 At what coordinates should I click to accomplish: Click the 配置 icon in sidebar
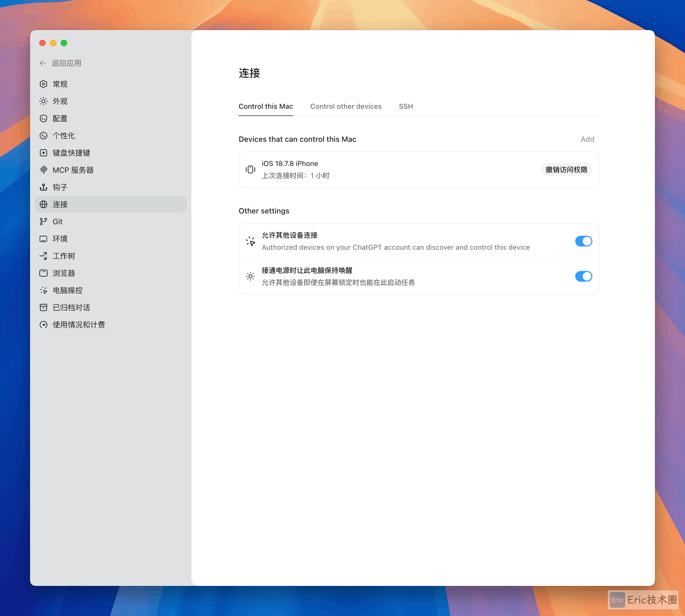pos(43,118)
